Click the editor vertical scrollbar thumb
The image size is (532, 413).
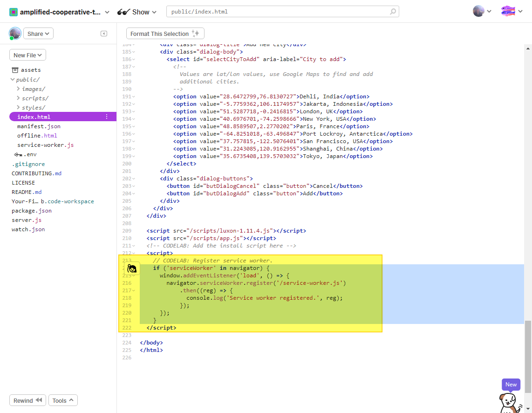[528, 356]
